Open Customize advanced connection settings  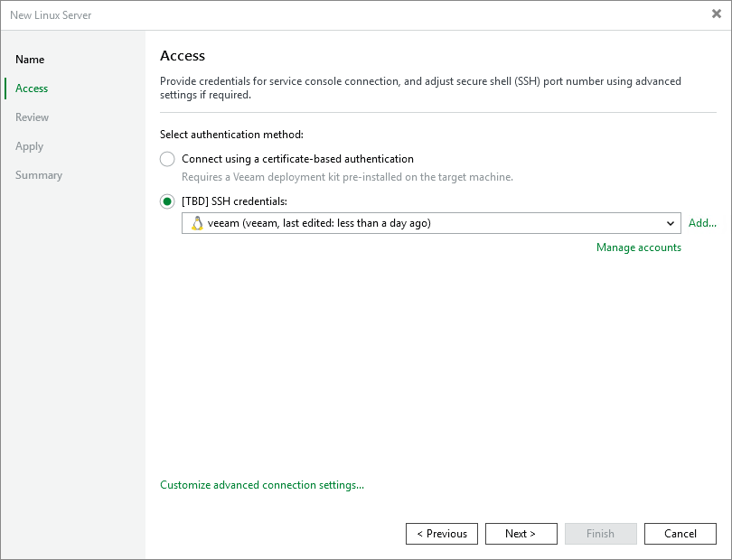(262, 485)
